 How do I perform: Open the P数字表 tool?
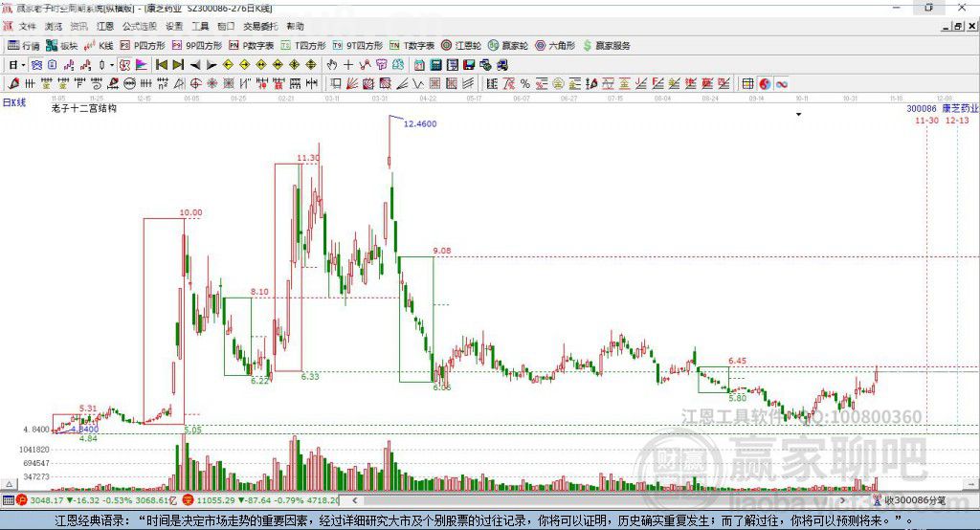[252, 46]
